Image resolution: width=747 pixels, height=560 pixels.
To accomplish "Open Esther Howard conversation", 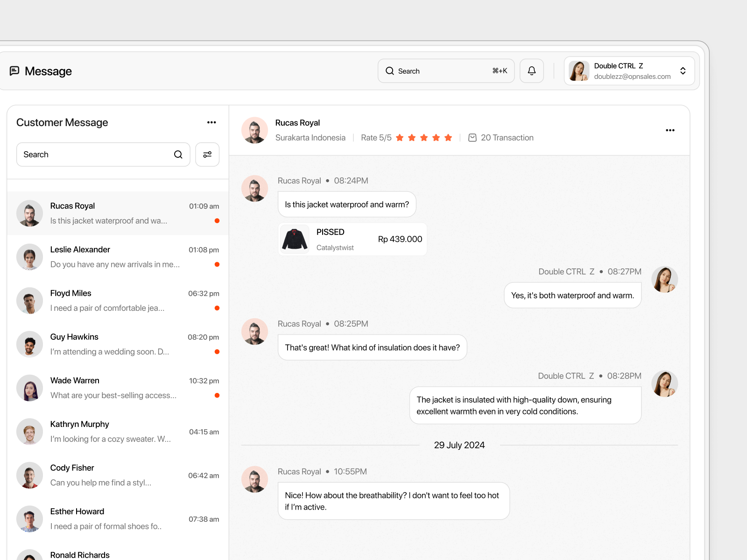I will click(x=118, y=519).
